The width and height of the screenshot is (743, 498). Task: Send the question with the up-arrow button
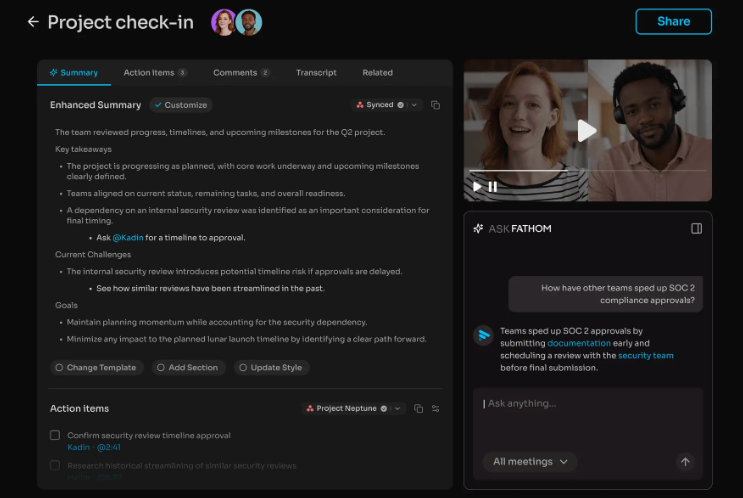685,462
